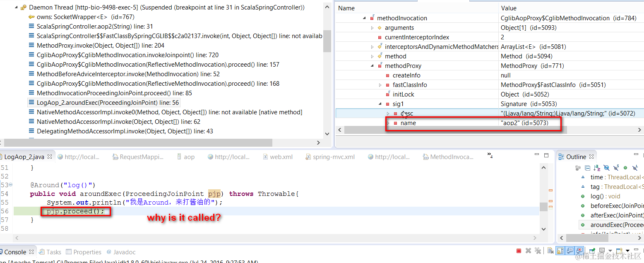Click the Value column header in Variables

point(571,8)
